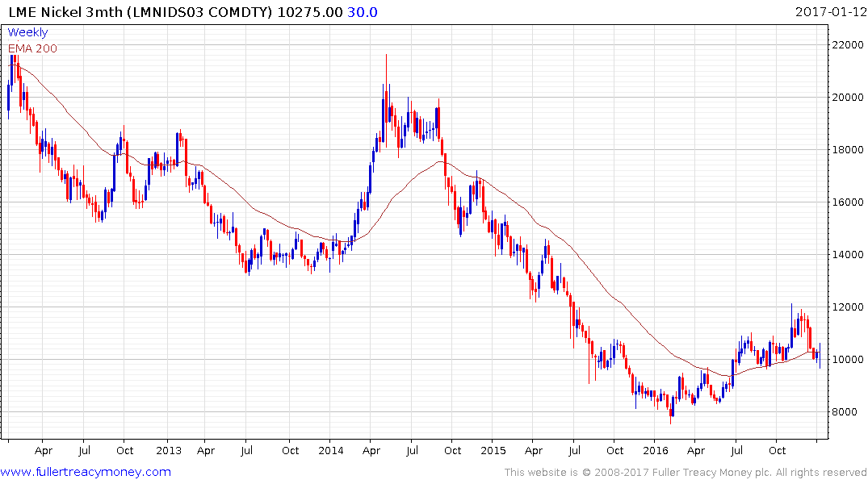Screen dimensions: 868x484
Task: Click the 2016 time axis label
Action: click(656, 451)
